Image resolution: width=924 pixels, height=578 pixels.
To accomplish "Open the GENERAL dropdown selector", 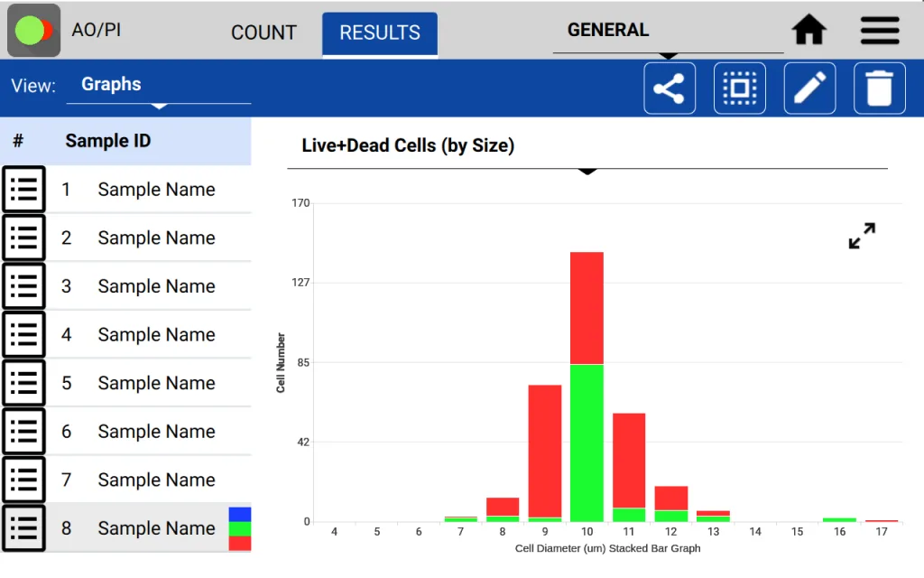I will coord(607,30).
